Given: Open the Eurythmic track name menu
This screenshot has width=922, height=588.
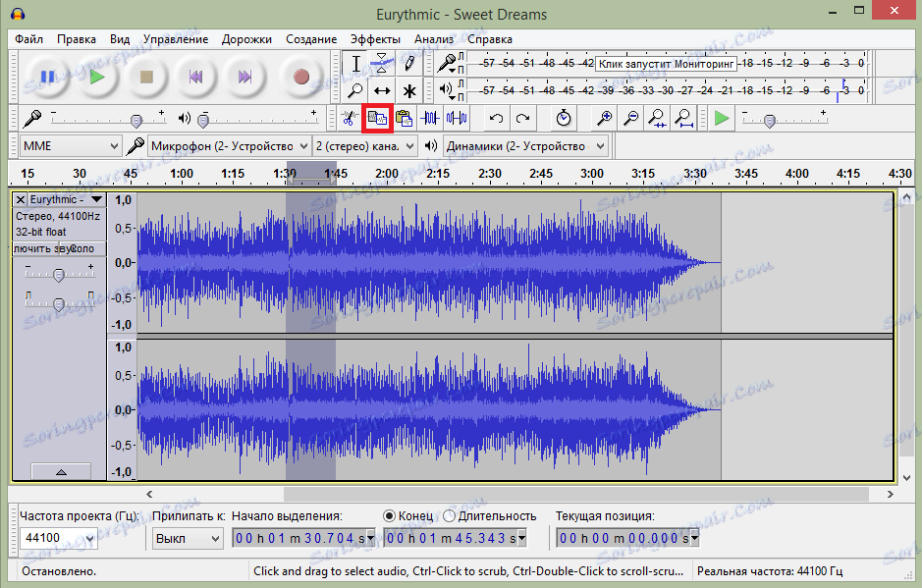Looking at the screenshot, I should (64, 199).
